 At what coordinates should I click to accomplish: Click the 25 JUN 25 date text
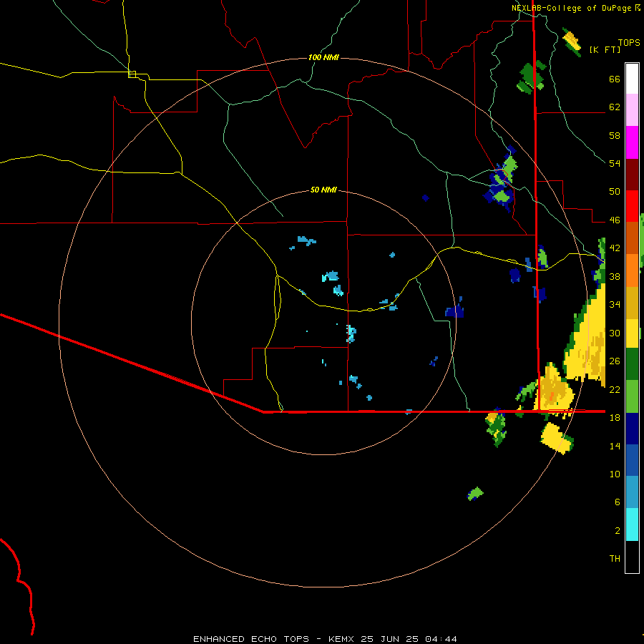(x=389, y=639)
